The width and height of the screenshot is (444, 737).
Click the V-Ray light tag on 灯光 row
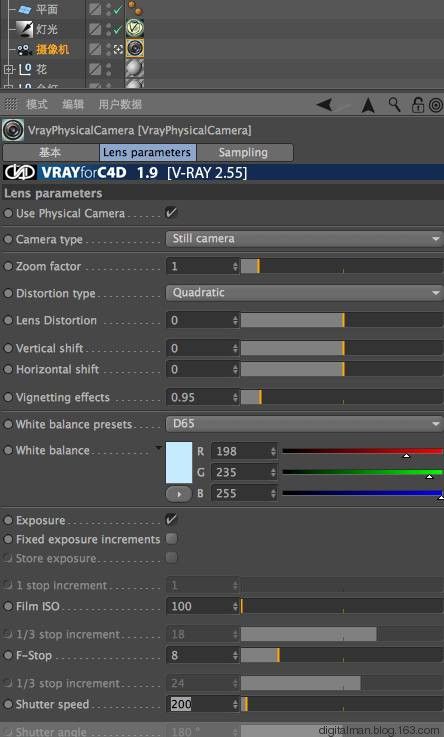click(134, 28)
